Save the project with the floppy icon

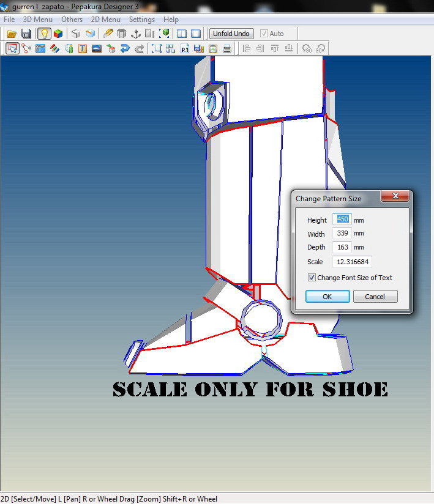tap(26, 34)
